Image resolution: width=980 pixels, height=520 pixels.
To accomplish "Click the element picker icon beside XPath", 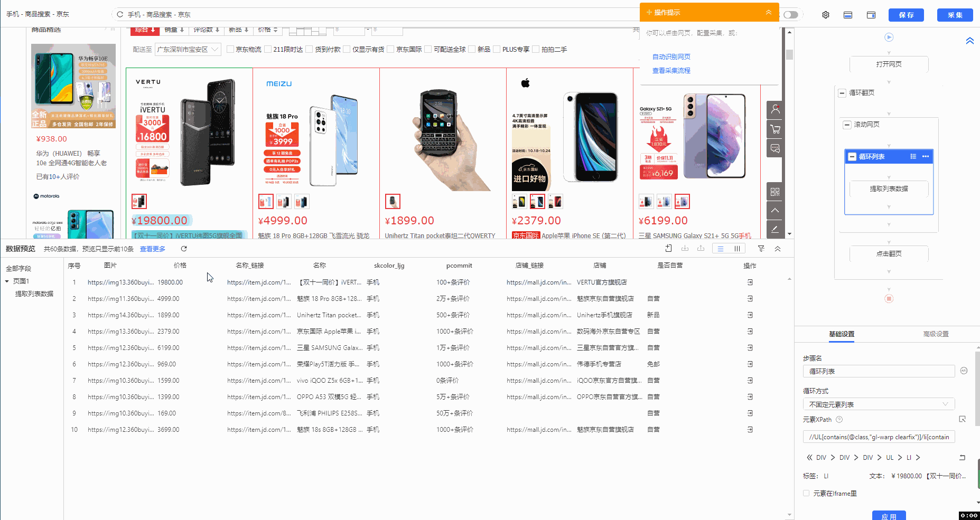I will click(963, 419).
